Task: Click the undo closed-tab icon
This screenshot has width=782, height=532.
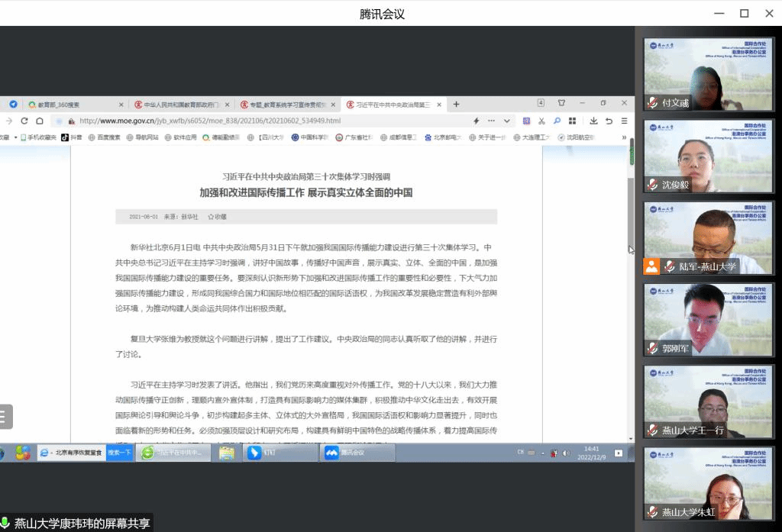Action: [609, 121]
